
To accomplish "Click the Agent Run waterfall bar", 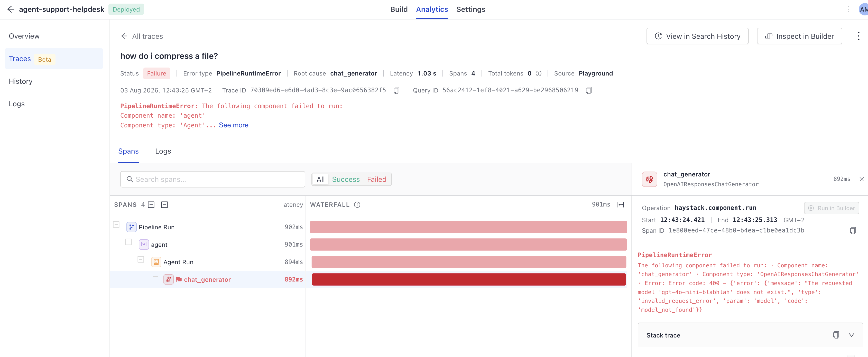I will pos(469,262).
